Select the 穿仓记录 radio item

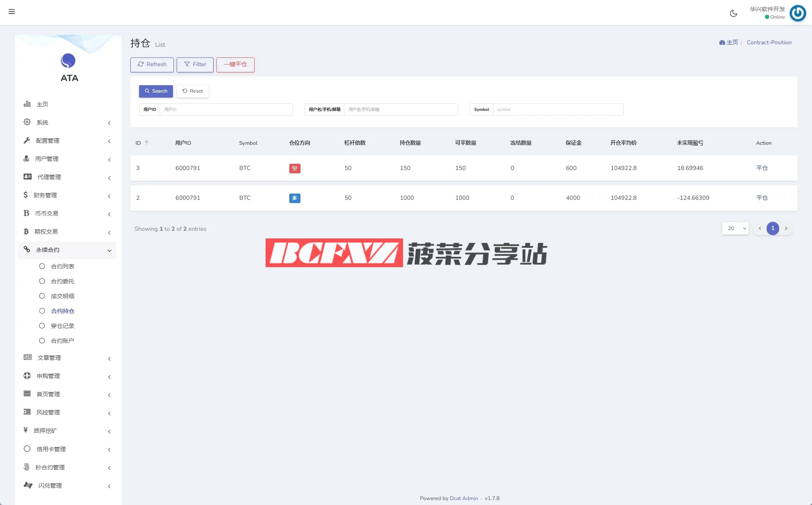point(42,326)
